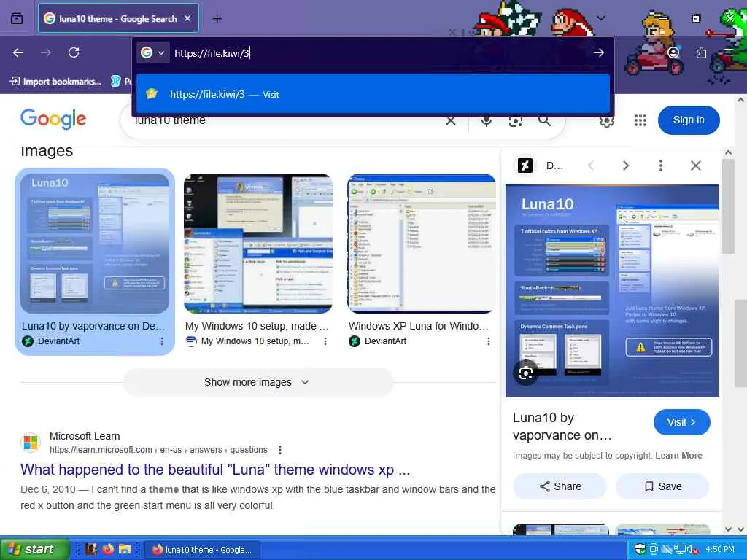Search inside image with Lens overlay icon
The height and width of the screenshot is (560, 747).
coord(525,373)
